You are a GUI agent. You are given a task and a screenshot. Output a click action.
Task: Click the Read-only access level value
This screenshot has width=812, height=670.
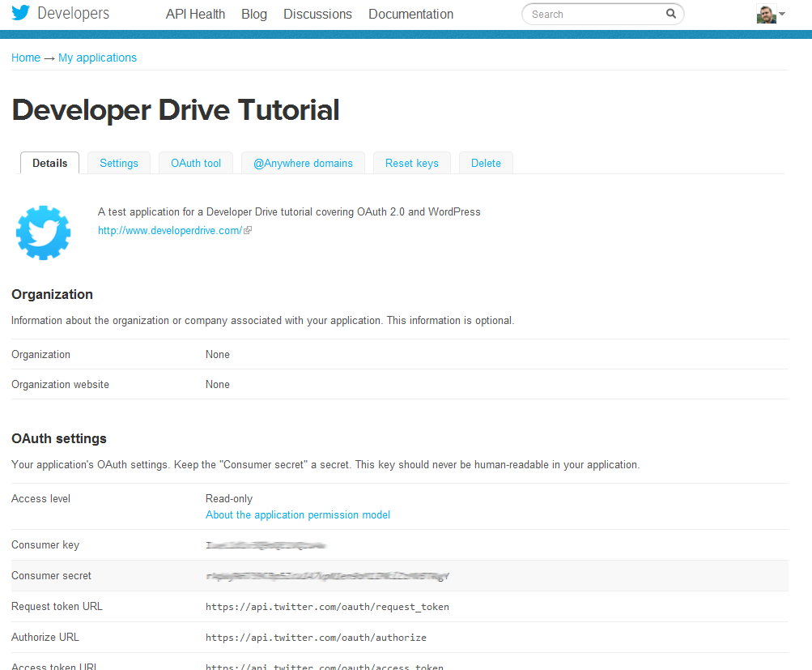point(229,498)
